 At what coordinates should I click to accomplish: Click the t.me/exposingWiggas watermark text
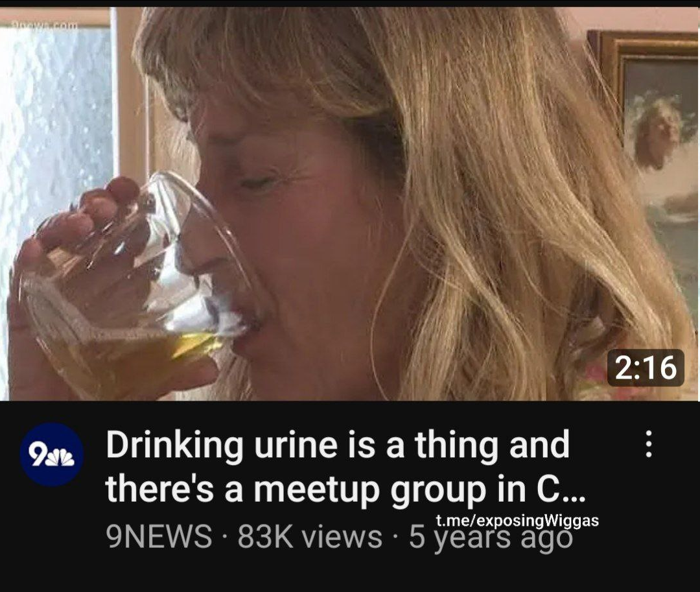517,520
